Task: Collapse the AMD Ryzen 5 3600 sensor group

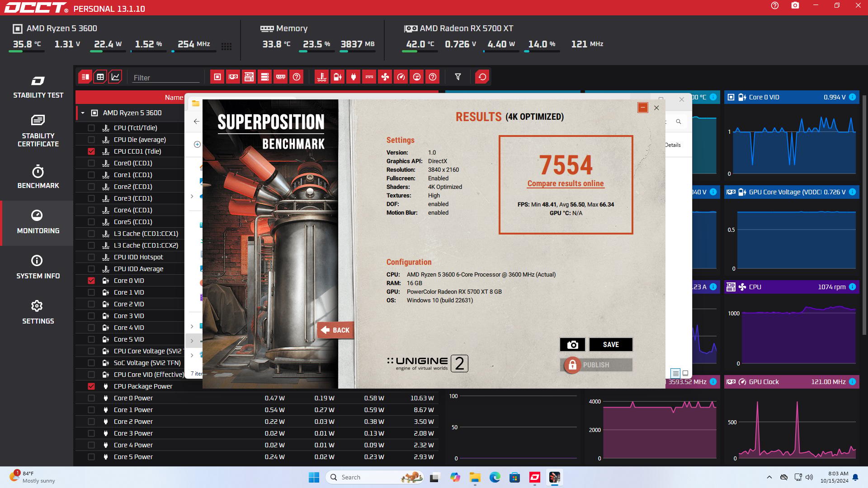Action: click(x=83, y=113)
